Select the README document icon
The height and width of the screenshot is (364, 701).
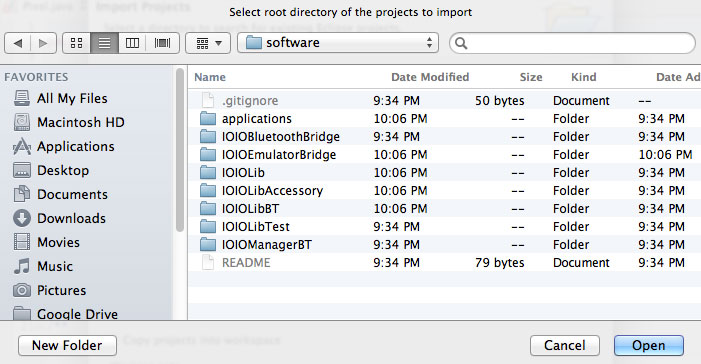coord(207,262)
